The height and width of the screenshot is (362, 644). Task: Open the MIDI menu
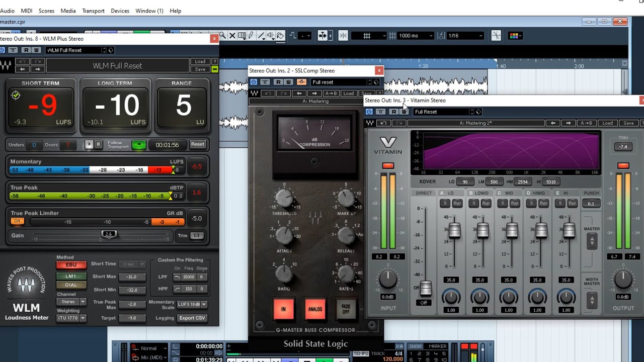pos(26,11)
